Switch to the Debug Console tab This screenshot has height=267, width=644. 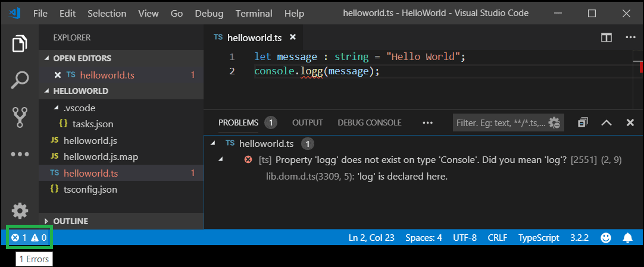tap(369, 122)
